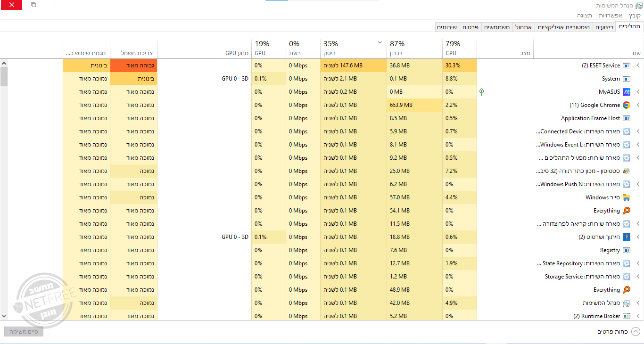
Task: Click gear icon of Storage Service host
Action: 627,277
